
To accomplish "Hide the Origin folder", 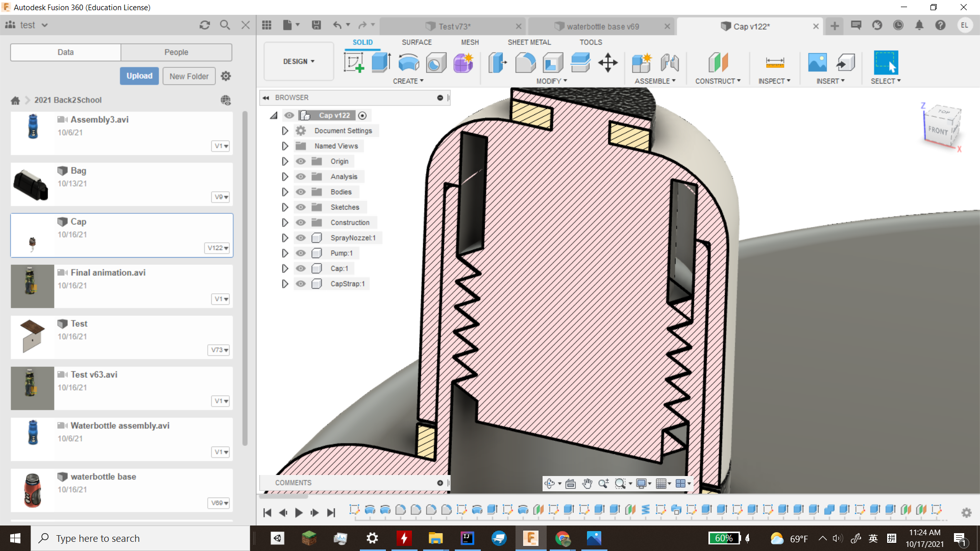I will (301, 161).
